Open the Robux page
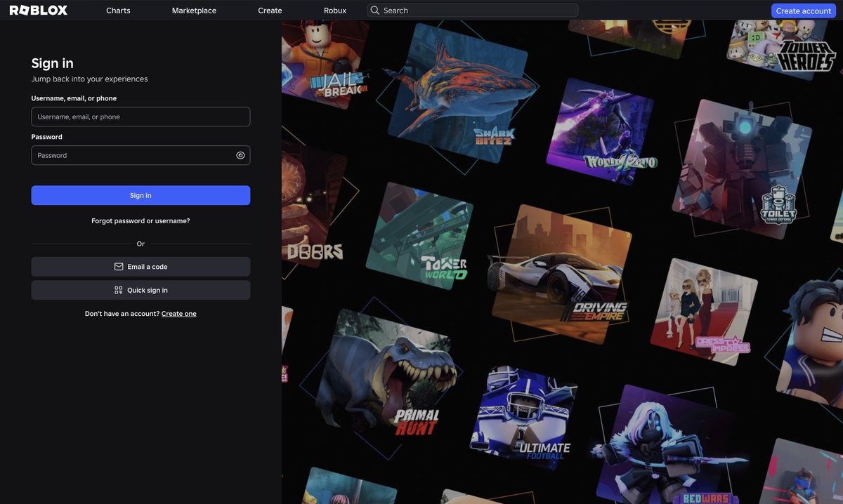The width and height of the screenshot is (843, 504). coord(335,10)
